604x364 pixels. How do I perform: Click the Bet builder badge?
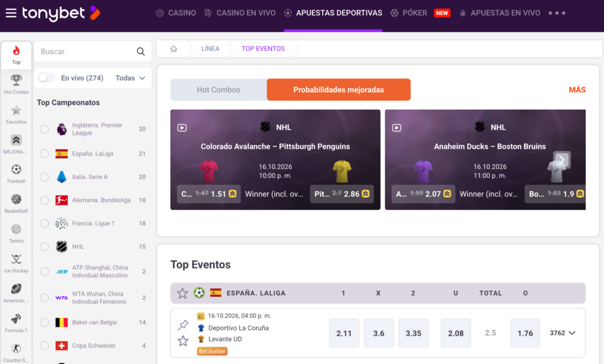click(212, 351)
